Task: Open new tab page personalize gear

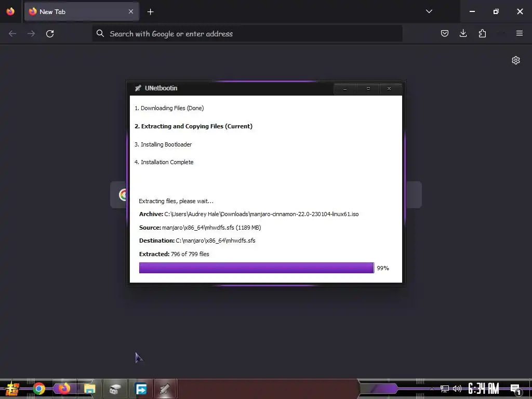Action: [x=516, y=60]
